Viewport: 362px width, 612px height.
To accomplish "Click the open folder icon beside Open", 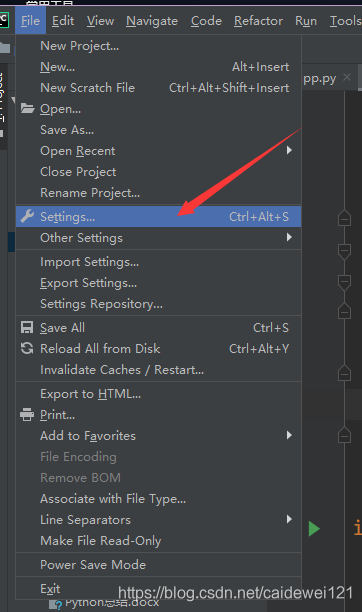I will [27, 108].
